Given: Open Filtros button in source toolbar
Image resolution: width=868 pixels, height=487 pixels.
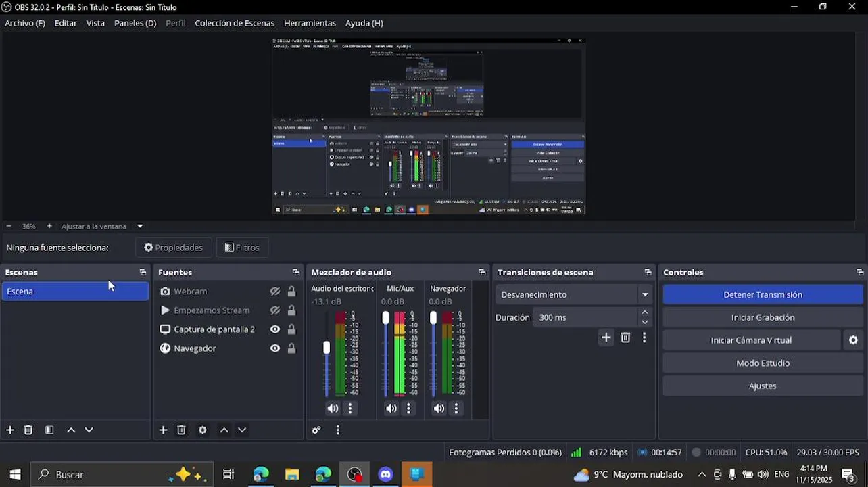Looking at the screenshot, I should coord(242,248).
